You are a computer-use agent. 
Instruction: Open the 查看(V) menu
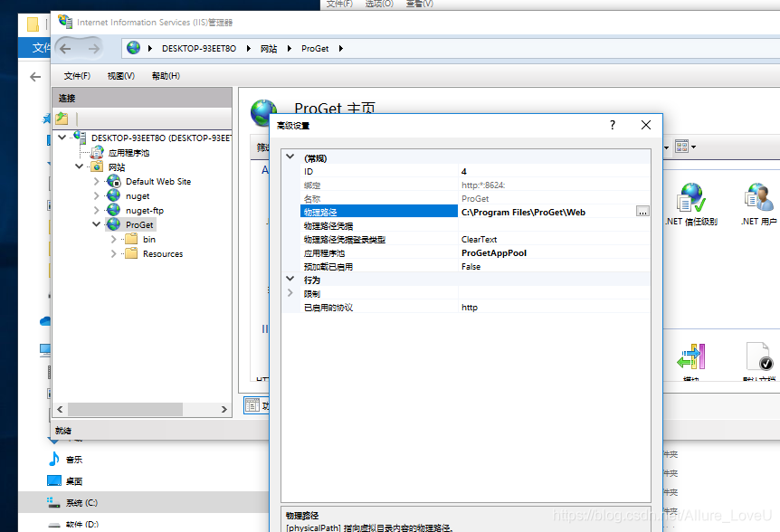point(119,76)
